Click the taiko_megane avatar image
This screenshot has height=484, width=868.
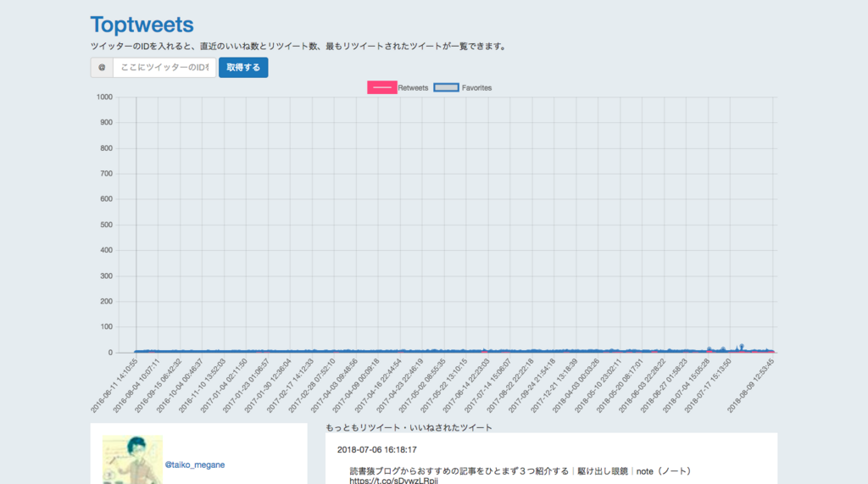click(x=132, y=459)
